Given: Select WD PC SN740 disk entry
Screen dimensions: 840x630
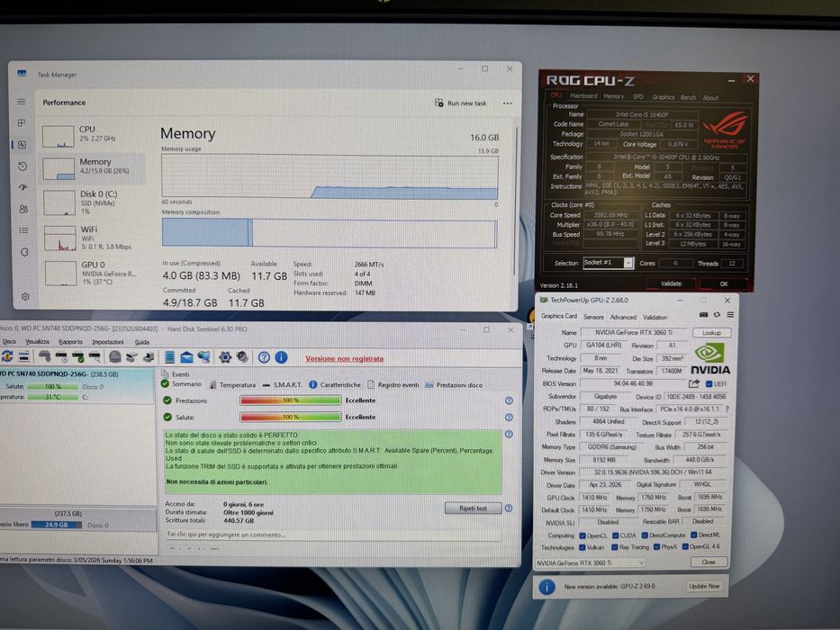Looking at the screenshot, I should pos(77,385).
